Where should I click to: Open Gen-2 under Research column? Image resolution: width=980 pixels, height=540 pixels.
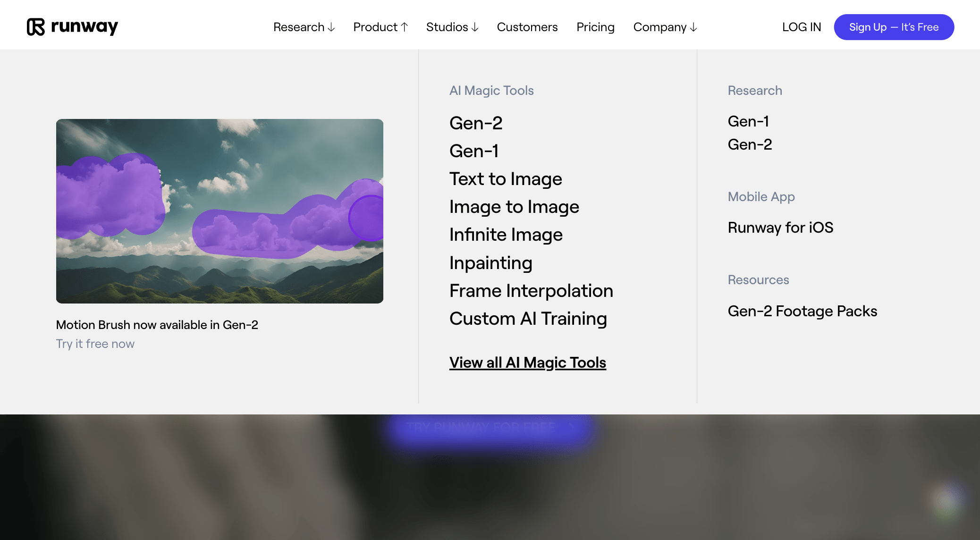(x=750, y=144)
